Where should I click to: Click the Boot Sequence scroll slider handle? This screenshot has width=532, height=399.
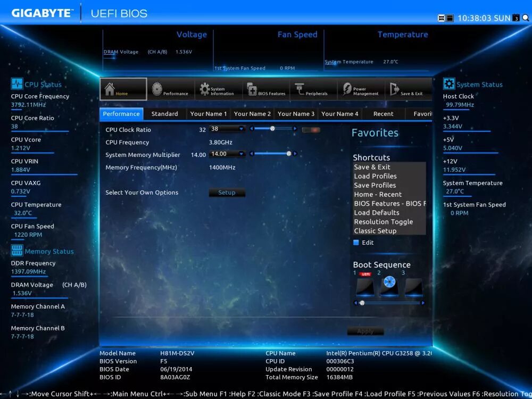pyautogui.click(x=362, y=303)
